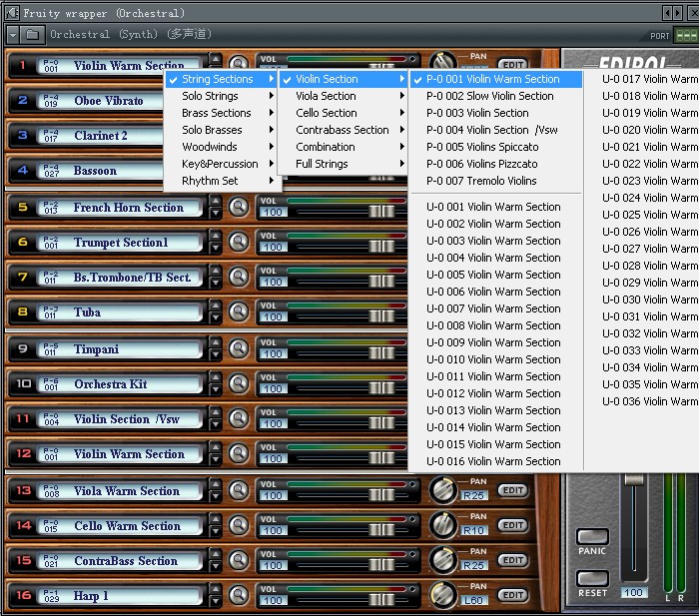This screenshot has width=699, height=616.
Task: Click the volume slider for Orchestra Kit
Action: coord(381,388)
